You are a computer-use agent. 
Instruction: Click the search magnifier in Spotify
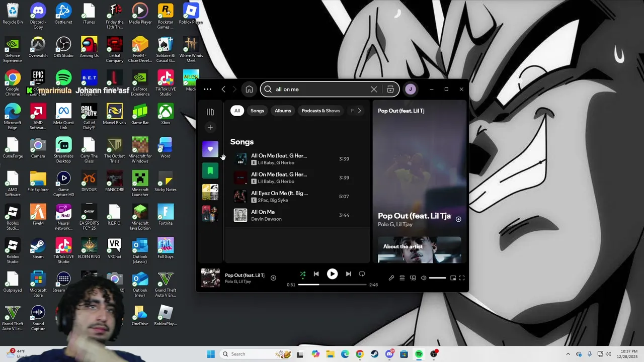pyautogui.click(x=268, y=89)
